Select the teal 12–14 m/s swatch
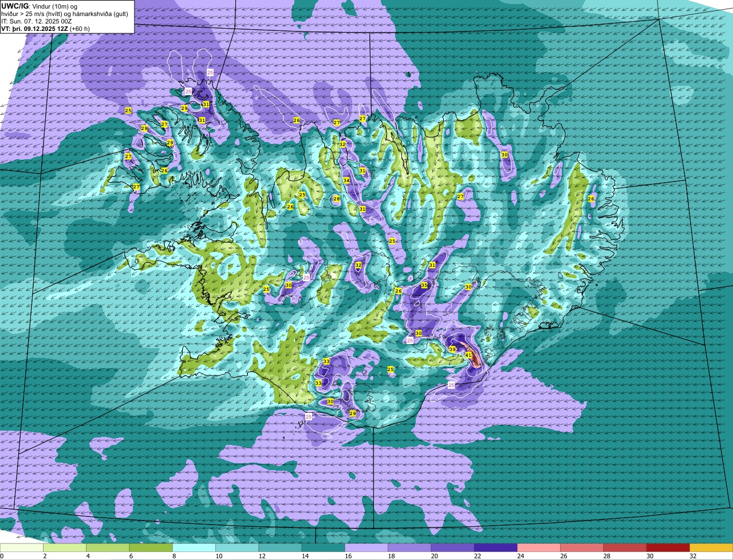Image resolution: width=733 pixels, height=560 pixels. coord(280,547)
